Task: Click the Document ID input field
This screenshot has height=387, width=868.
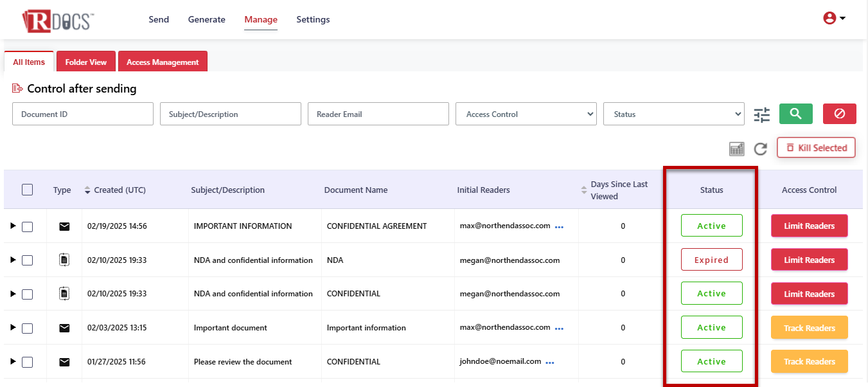Action: pos(83,114)
